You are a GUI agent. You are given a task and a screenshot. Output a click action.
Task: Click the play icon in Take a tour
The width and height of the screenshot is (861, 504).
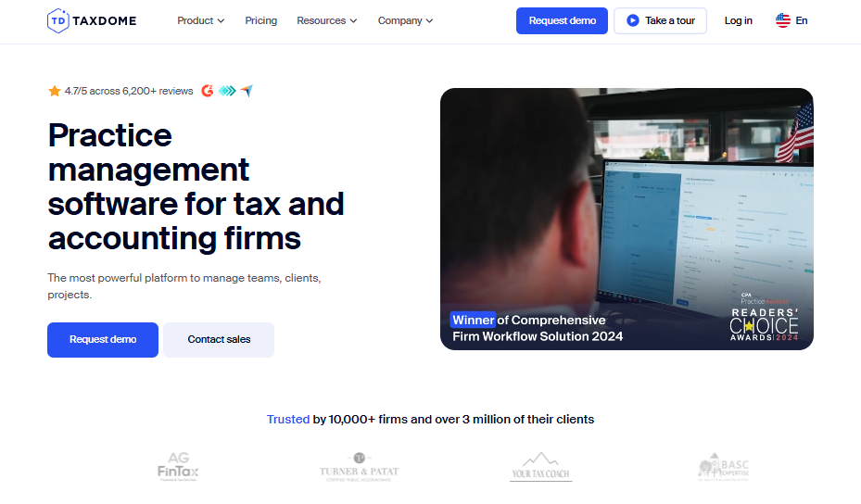pyautogui.click(x=632, y=20)
